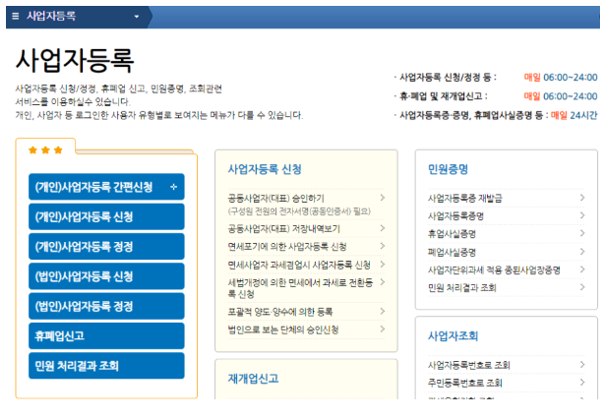Open 법인으로 보는 단체의 승인신청

click(283, 330)
